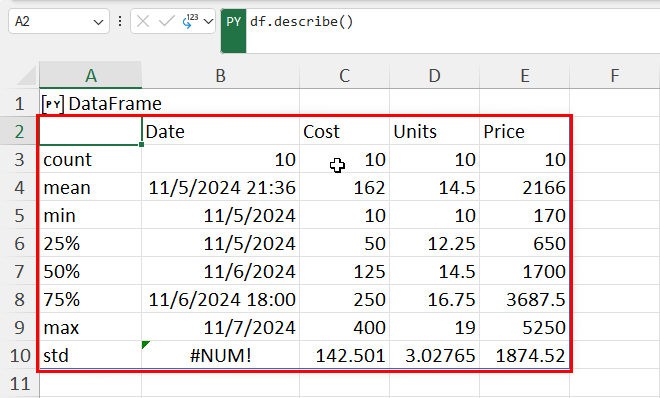Click the DataFrame cell text
Viewport: 660px width, 398px height.
(115, 103)
